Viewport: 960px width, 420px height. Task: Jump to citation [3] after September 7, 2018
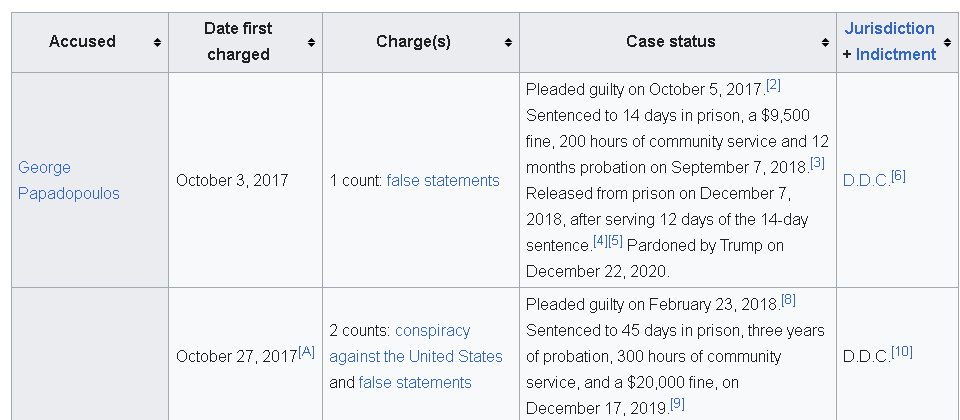coord(817,163)
